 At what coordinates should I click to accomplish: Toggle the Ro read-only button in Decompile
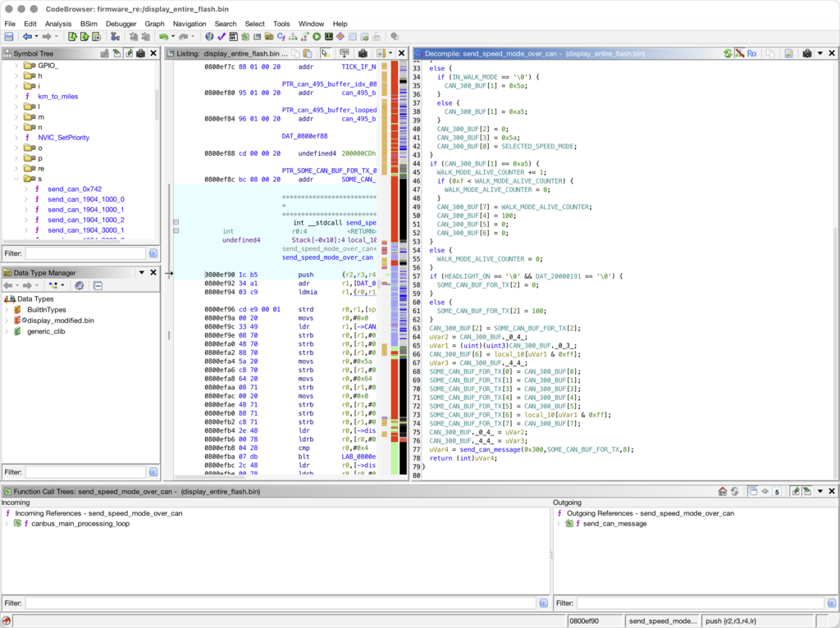751,53
